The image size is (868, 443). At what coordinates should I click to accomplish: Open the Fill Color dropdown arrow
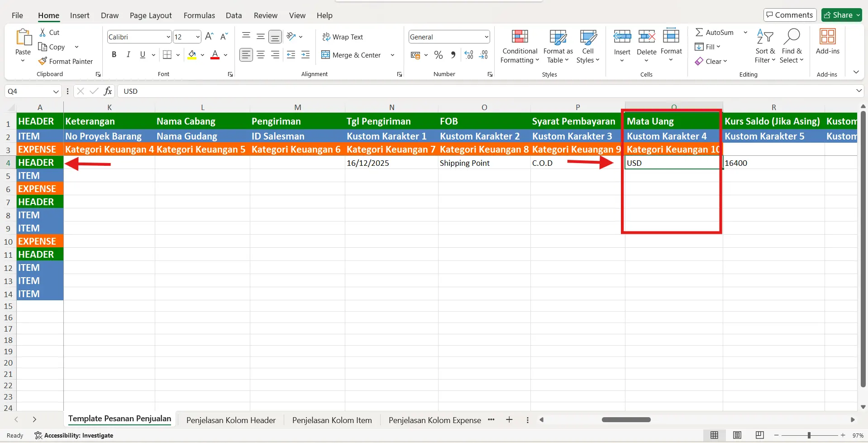202,55
